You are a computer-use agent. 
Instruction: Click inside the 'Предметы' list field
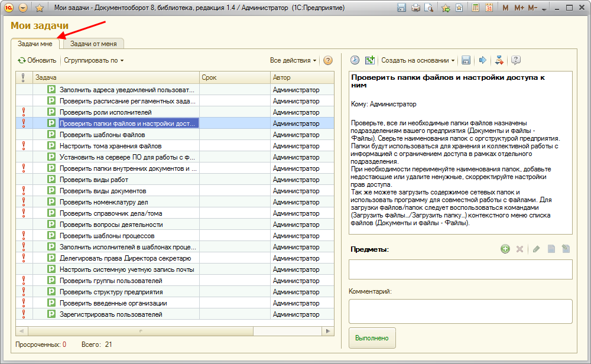coord(460,269)
